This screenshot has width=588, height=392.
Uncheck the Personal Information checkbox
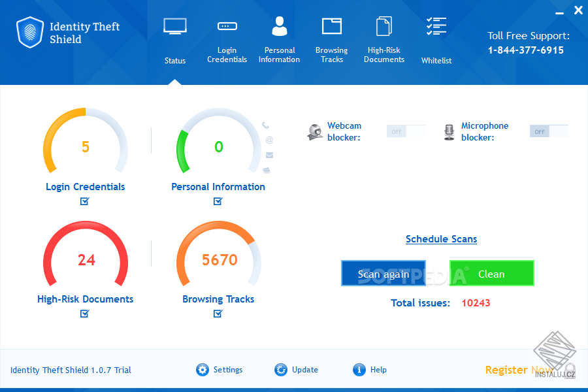click(218, 201)
